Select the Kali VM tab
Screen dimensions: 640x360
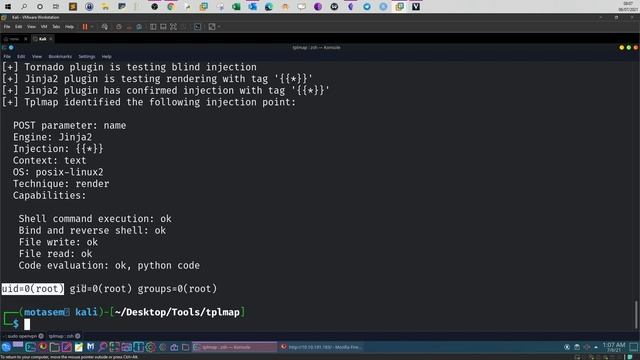(41, 39)
